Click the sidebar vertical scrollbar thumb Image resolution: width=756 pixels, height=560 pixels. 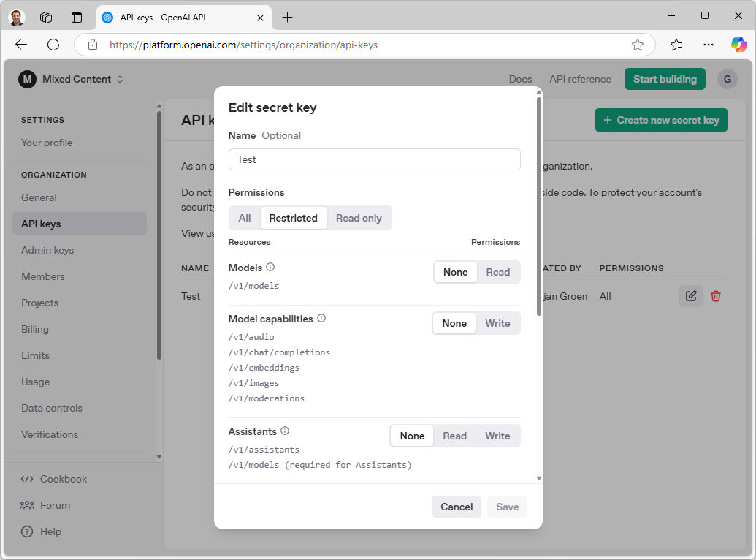(x=159, y=235)
